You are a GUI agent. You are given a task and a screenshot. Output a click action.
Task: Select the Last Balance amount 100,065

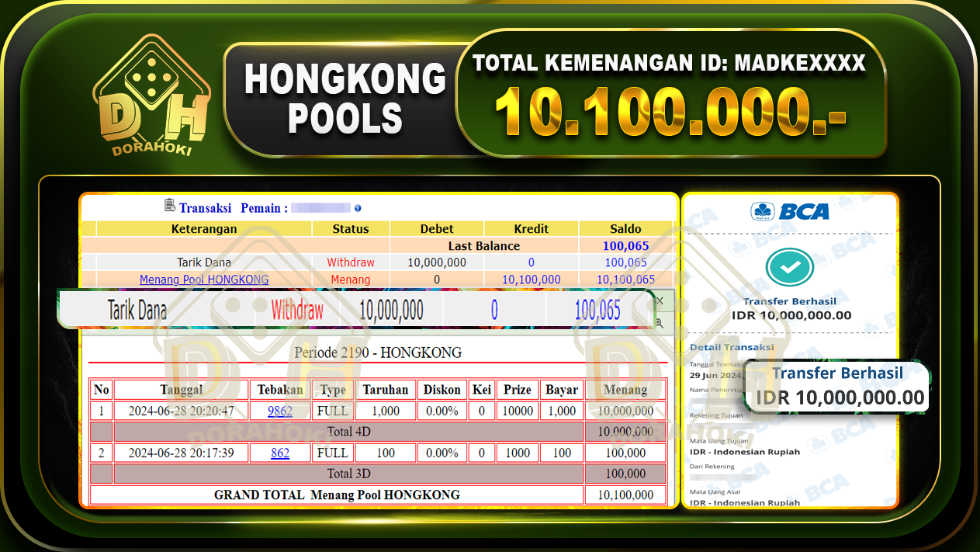625,245
